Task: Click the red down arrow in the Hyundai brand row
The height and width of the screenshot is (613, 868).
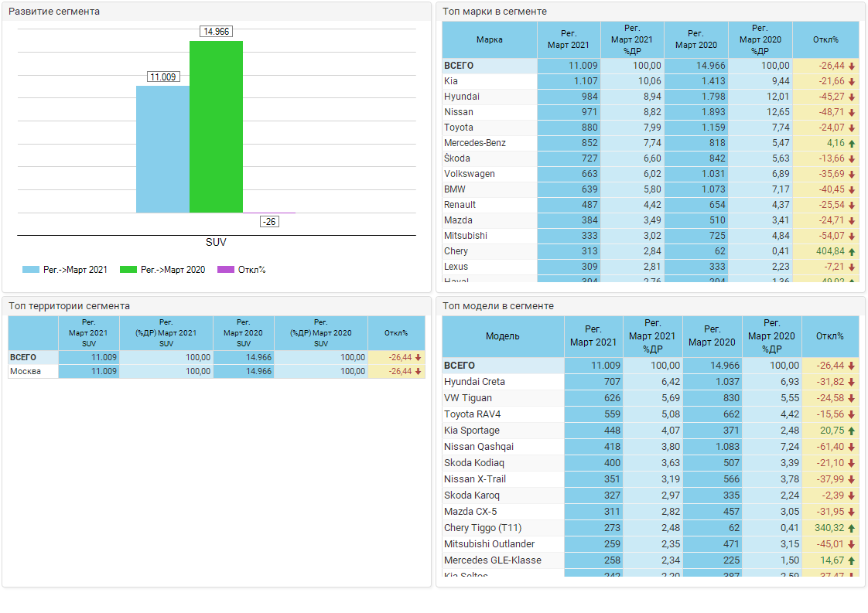Action: click(x=852, y=97)
